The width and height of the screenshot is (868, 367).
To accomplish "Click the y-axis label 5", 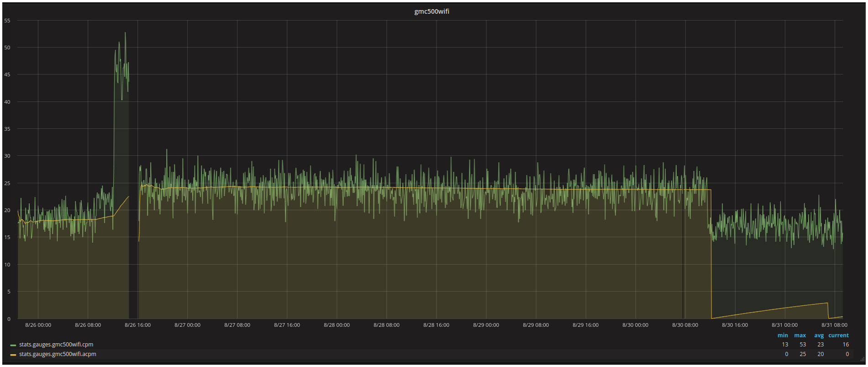I will pos(9,292).
